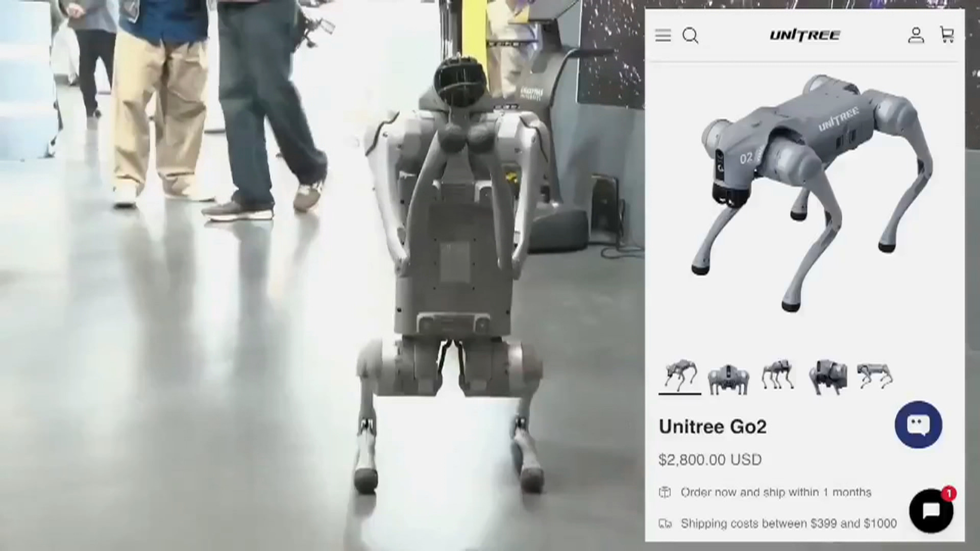The width and height of the screenshot is (980, 551).
Task: Click the 'Shipping costs between $399' text
Action: click(x=789, y=523)
